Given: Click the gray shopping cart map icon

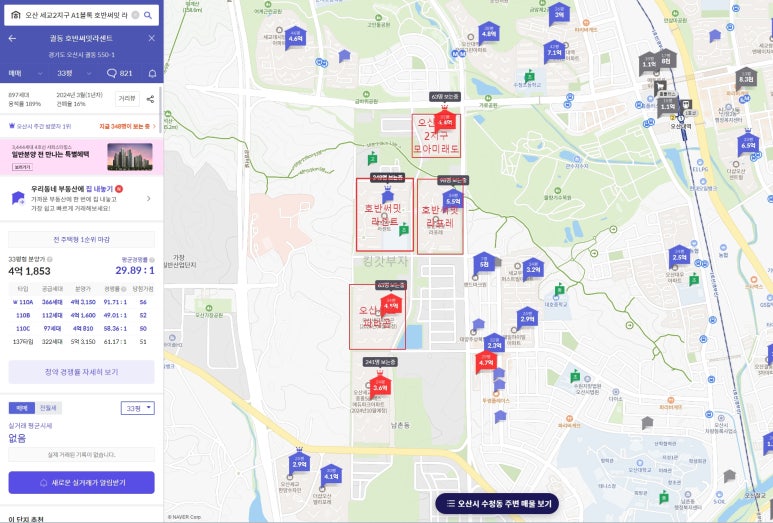Looking at the screenshot, I should (x=660, y=88).
